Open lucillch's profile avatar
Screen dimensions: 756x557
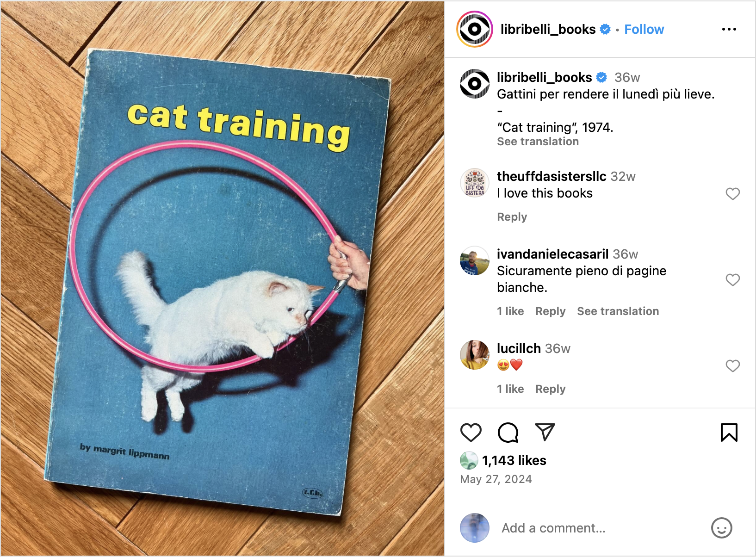tap(475, 355)
